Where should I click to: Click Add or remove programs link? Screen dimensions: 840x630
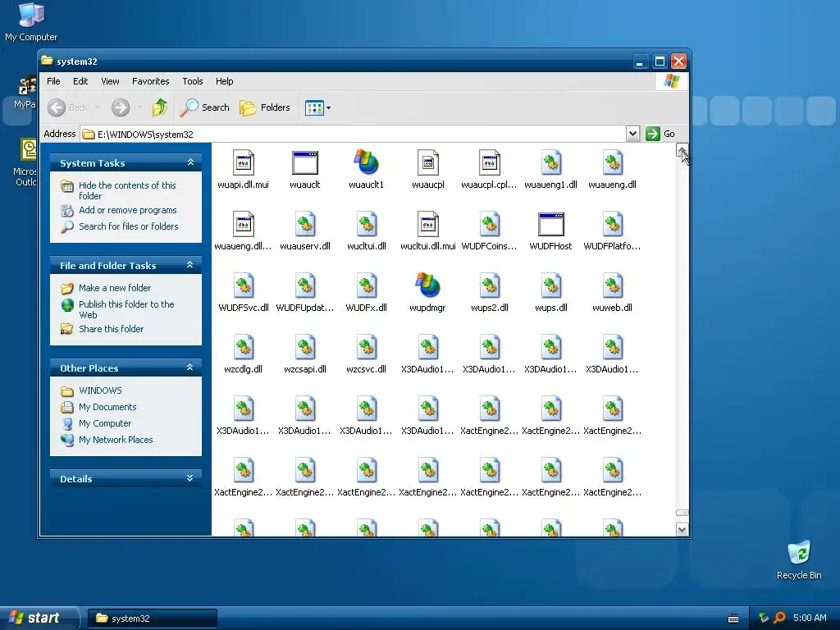tap(127, 210)
